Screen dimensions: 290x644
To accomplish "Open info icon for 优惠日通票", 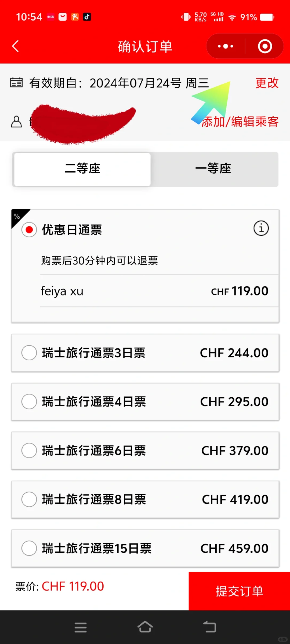I will 261,228.
